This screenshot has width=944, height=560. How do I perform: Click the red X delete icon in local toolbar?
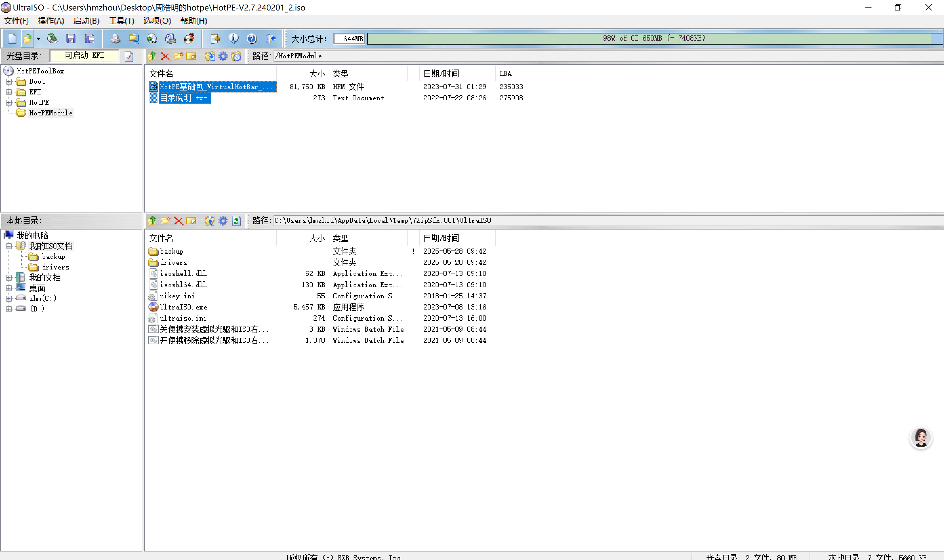click(x=178, y=221)
